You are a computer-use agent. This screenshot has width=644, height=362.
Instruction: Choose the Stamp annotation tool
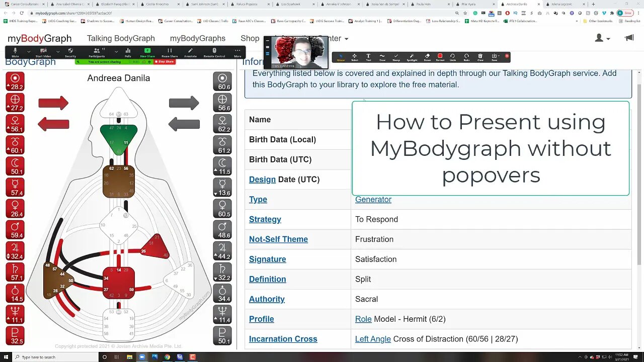(396, 57)
